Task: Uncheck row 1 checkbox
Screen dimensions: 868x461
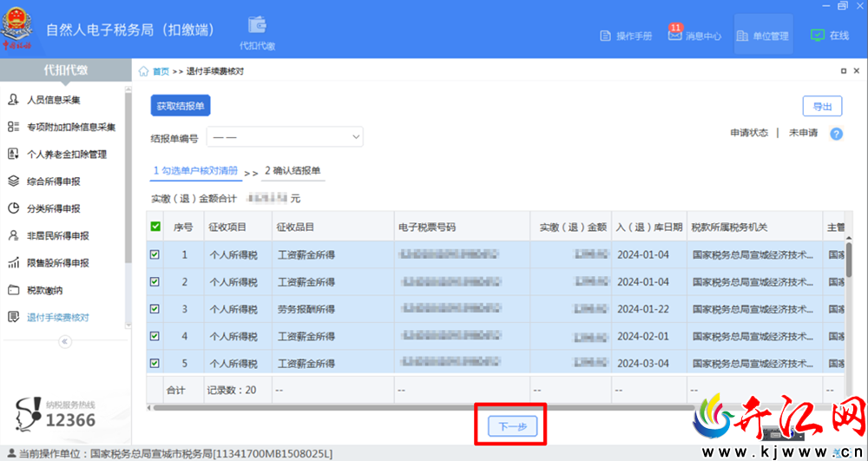Action: coord(155,254)
